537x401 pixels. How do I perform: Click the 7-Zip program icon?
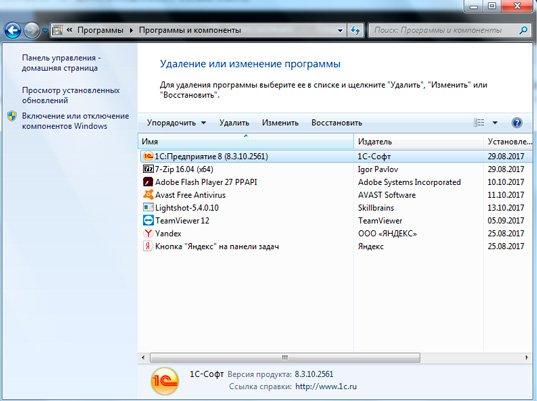coord(148,169)
